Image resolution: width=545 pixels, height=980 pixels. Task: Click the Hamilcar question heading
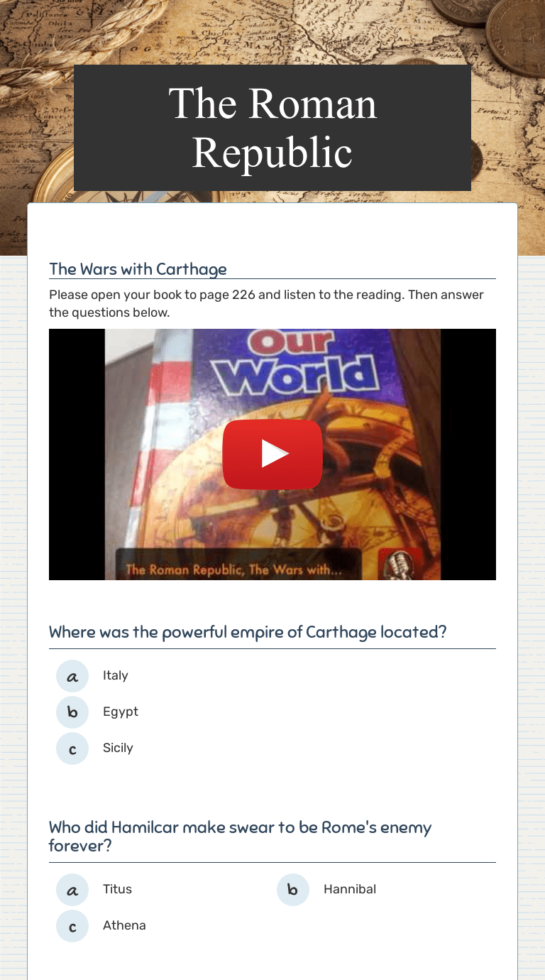(241, 837)
